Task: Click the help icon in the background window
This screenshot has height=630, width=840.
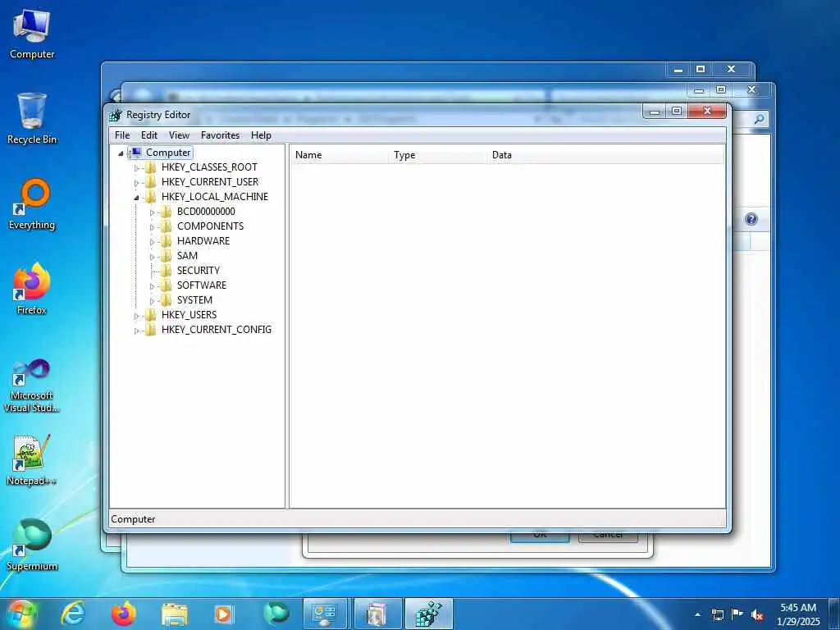Action: click(x=751, y=218)
